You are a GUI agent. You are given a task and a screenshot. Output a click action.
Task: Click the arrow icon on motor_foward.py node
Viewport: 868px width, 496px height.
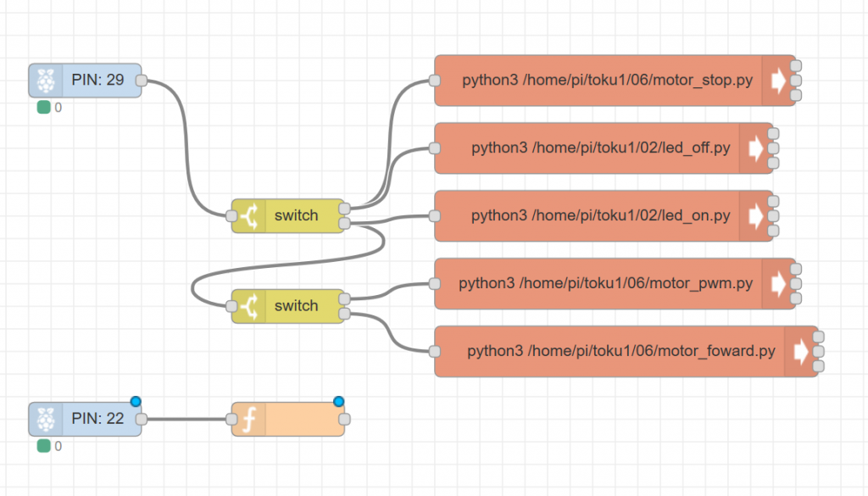(798, 351)
